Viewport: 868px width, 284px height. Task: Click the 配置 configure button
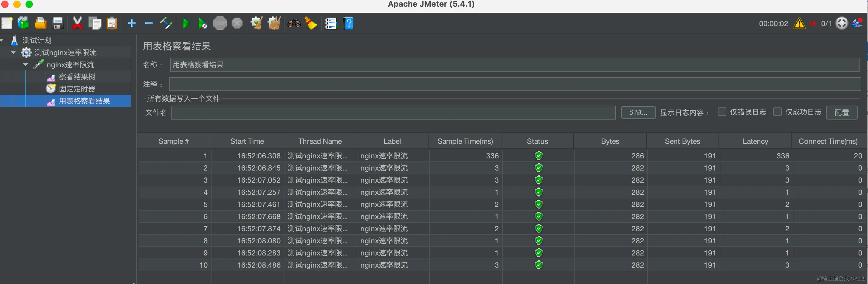841,112
